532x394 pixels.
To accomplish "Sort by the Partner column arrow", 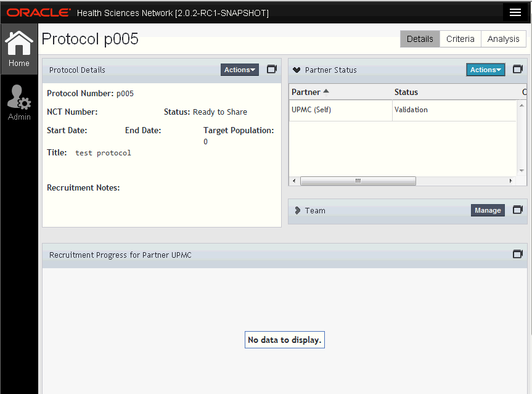I will (326, 91).
